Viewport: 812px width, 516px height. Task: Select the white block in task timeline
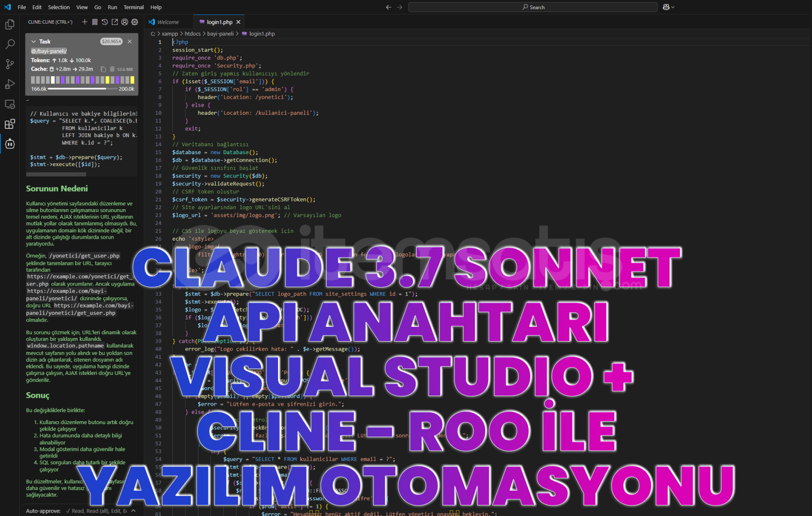53,80
